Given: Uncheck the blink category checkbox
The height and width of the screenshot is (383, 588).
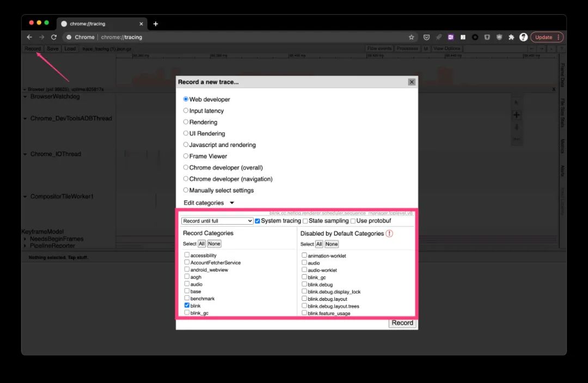Looking at the screenshot, I should click(x=187, y=305).
